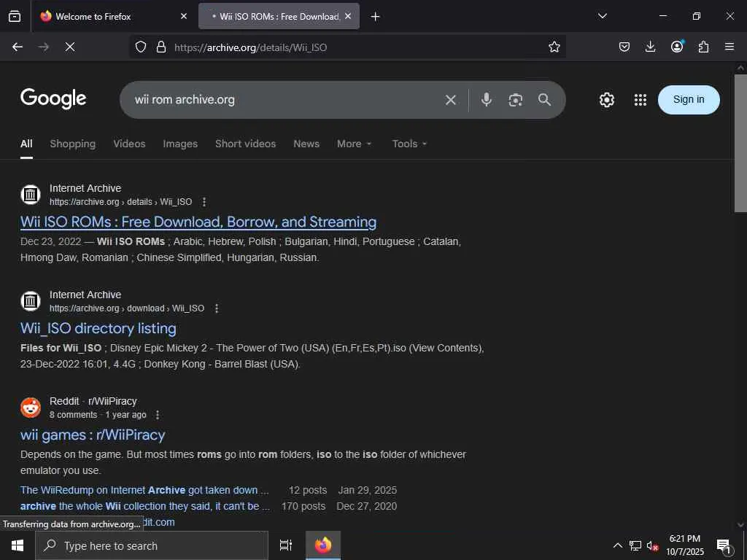
Task: Sign in to Google account
Action: point(689,99)
